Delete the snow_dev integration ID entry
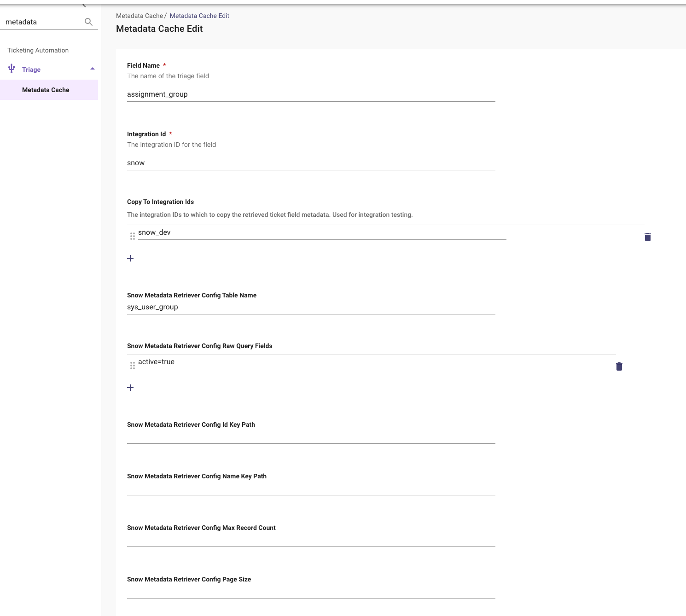The height and width of the screenshot is (616, 686). (647, 237)
